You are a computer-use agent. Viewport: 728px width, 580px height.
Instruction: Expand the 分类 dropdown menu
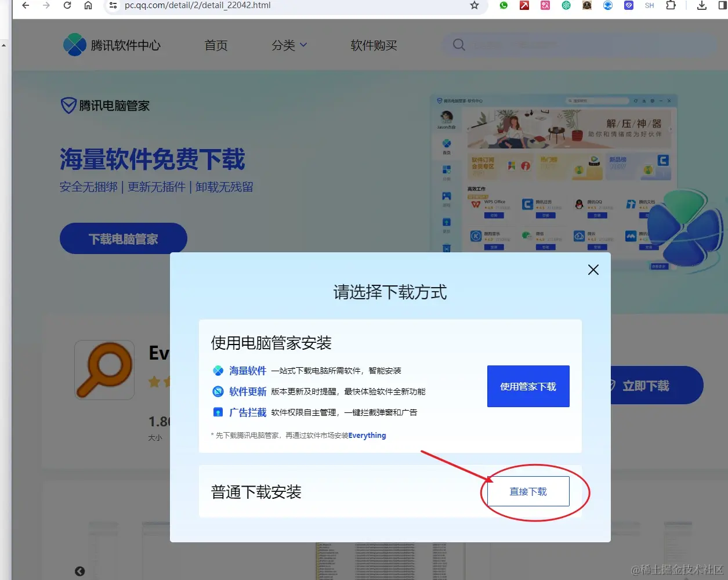pyautogui.click(x=289, y=45)
